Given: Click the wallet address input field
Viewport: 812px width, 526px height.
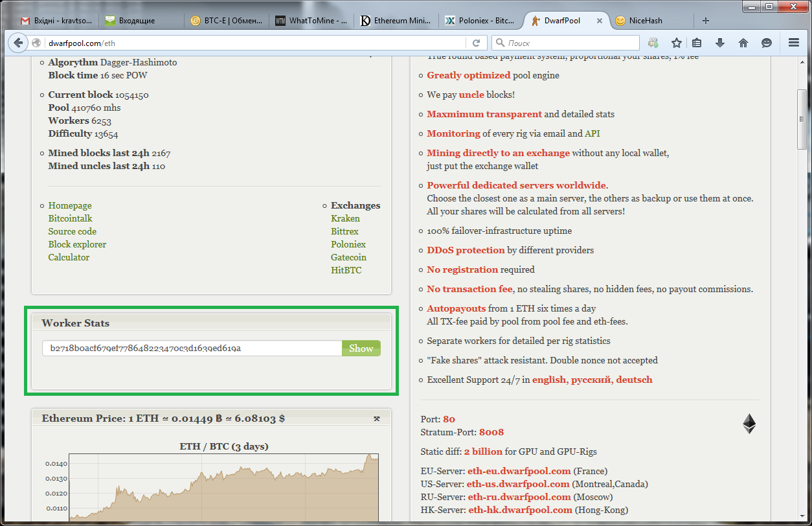Looking at the screenshot, I should 192,349.
